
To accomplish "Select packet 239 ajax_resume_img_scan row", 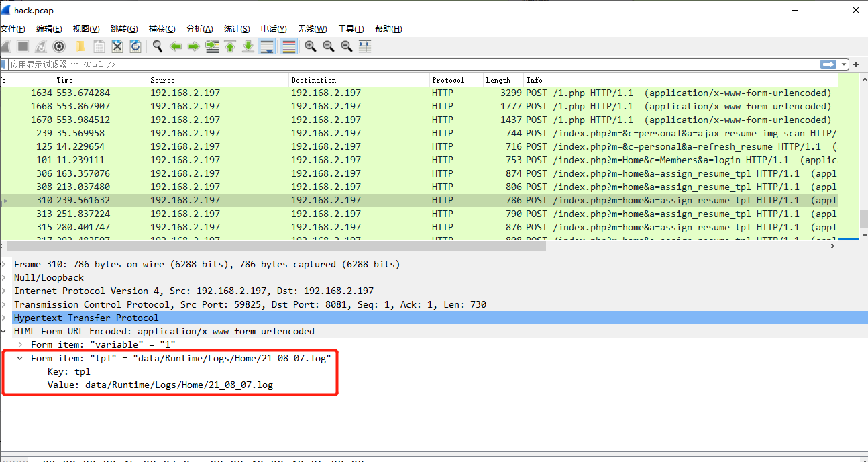I will click(x=419, y=133).
